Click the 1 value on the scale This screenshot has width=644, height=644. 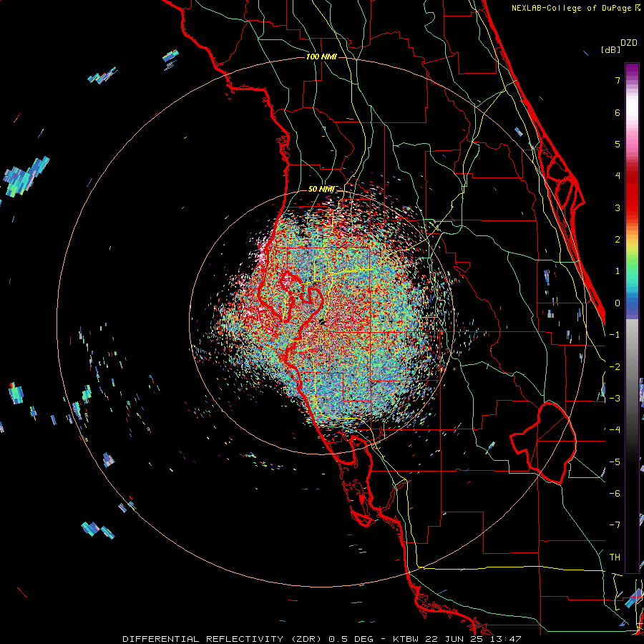pos(618,270)
